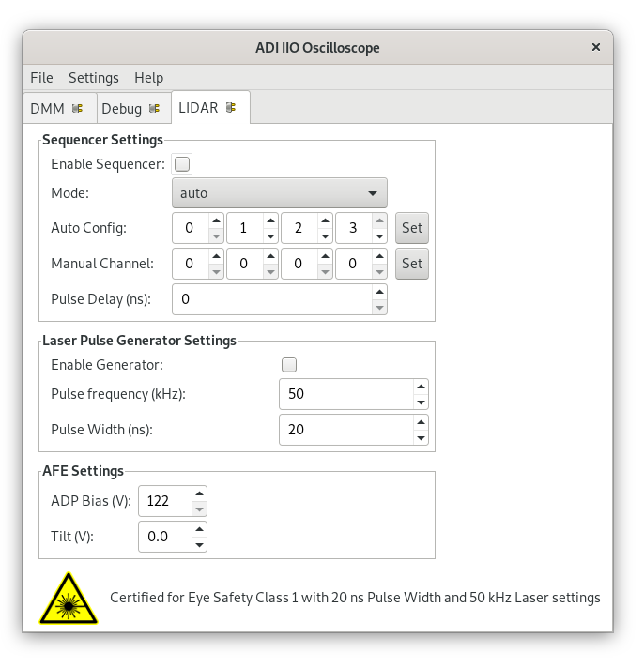Increase ADP Bias with up arrow

click(x=199, y=493)
